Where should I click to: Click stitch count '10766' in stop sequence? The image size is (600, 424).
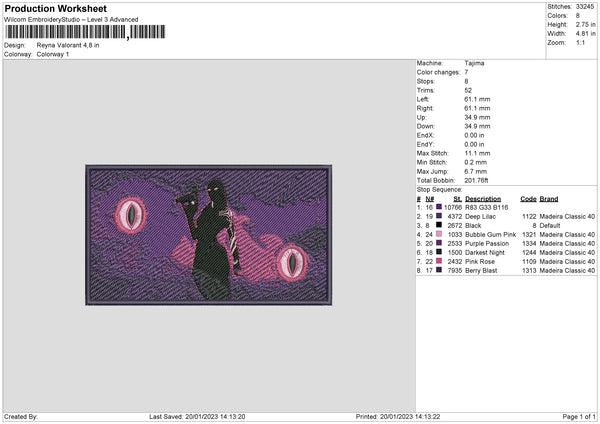pos(453,207)
